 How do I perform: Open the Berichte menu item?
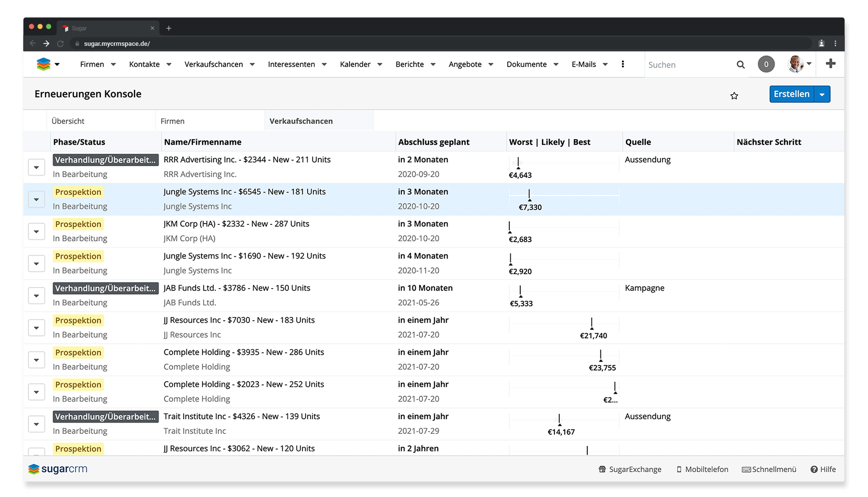[409, 64]
